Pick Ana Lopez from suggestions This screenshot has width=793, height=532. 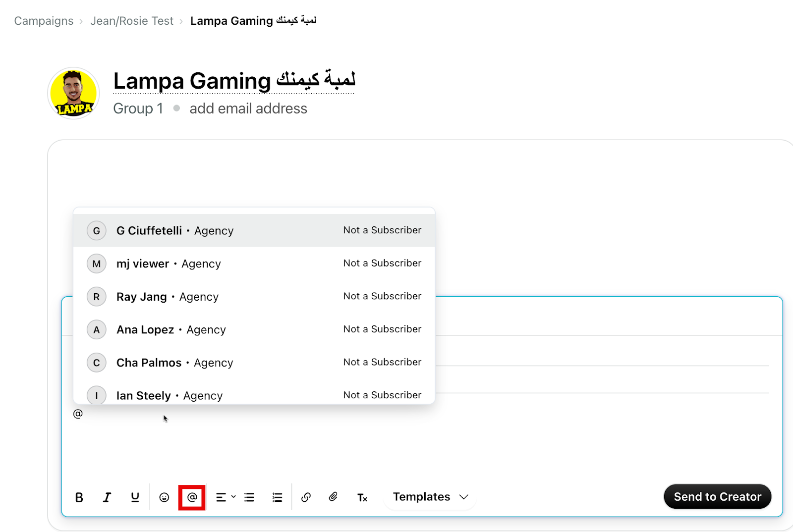click(x=254, y=329)
